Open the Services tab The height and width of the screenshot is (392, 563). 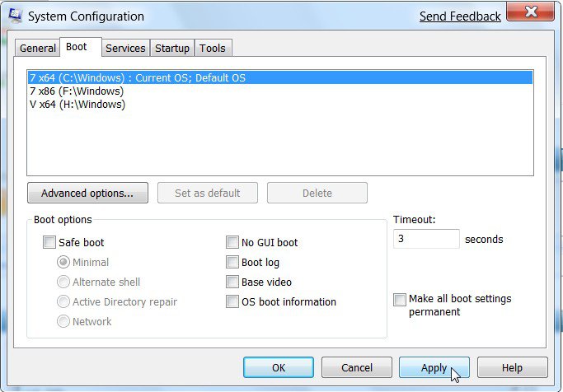[x=125, y=48]
